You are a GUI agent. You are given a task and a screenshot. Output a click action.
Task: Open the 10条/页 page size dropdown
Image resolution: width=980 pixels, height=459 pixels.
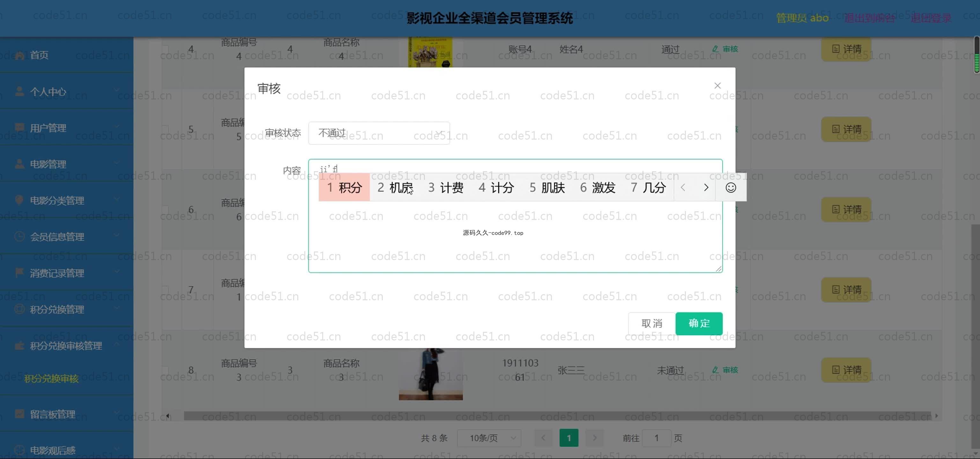click(x=489, y=438)
